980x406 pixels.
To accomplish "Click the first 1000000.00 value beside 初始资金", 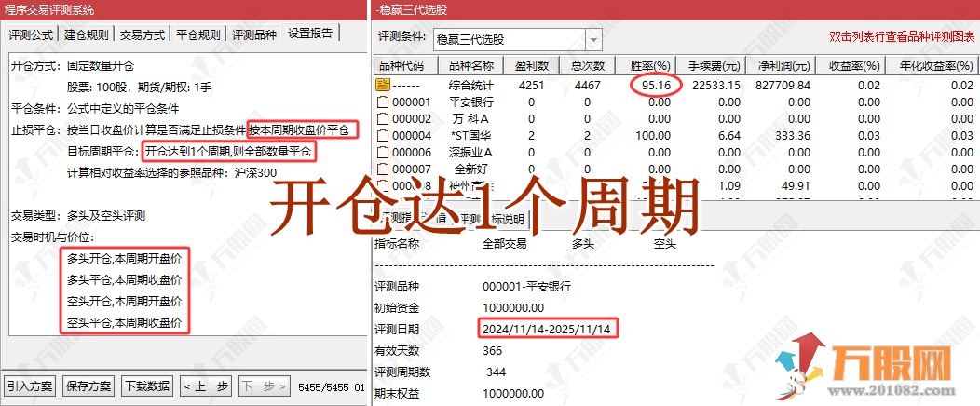I will 513,308.
